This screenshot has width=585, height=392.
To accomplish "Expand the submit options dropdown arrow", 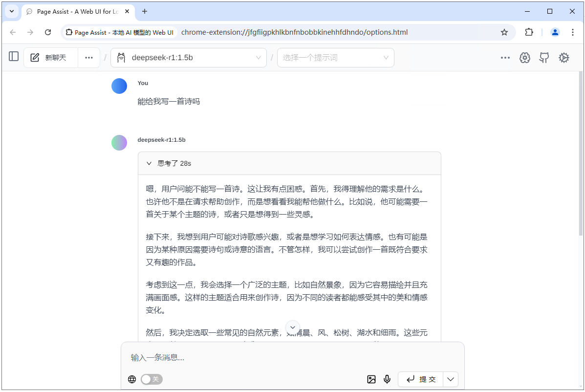I will point(451,379).
